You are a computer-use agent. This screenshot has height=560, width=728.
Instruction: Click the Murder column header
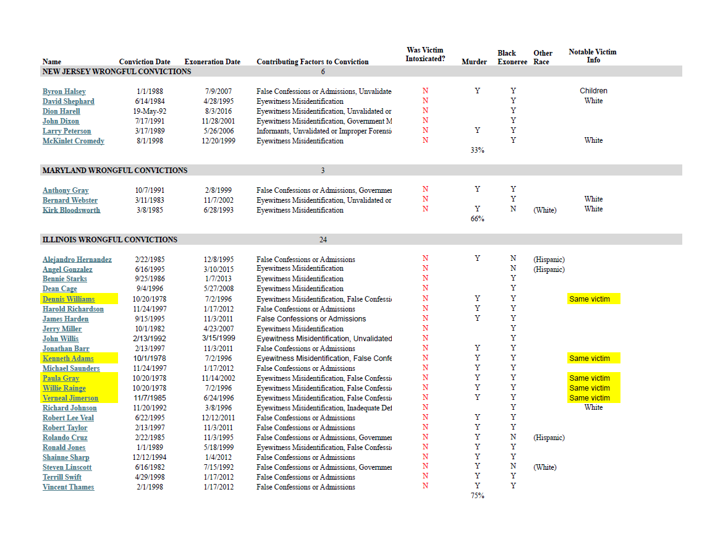tap(474, 62)
